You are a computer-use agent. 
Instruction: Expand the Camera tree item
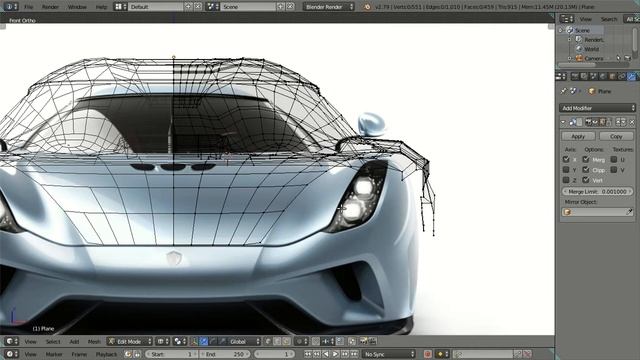coord(570,58)
